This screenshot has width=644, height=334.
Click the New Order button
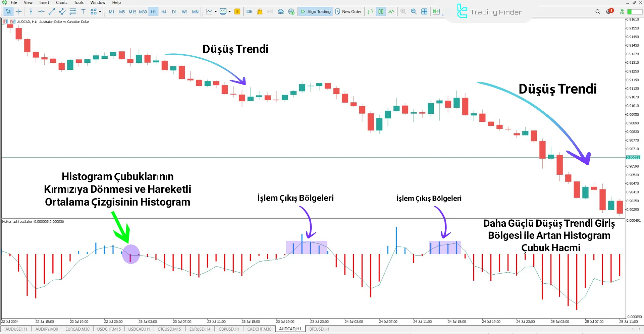(x=348, y=12)
